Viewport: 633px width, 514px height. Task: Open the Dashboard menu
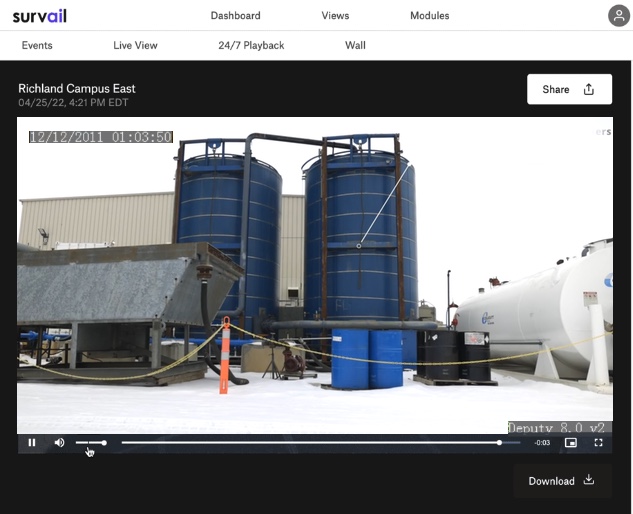click(236, 16)
